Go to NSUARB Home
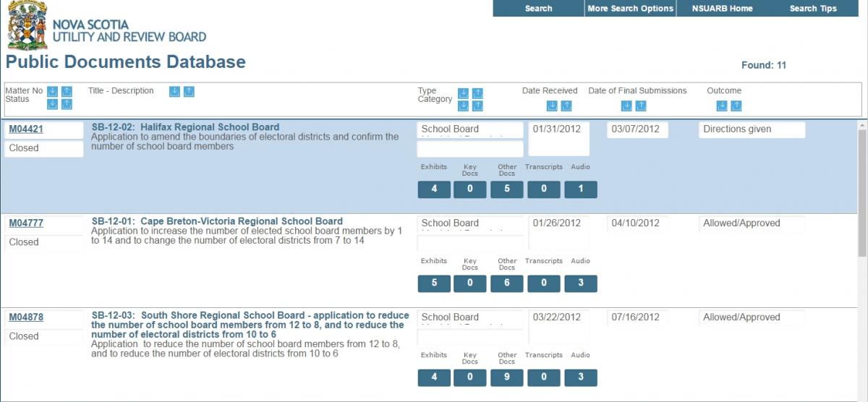 (722, 9)
